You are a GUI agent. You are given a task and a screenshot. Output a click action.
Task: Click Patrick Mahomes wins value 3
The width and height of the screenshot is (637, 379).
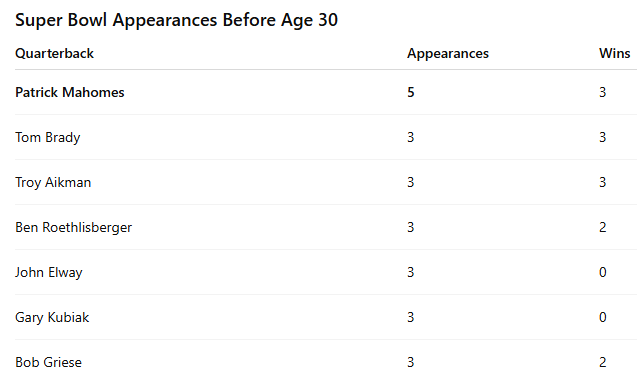[x=602, y=93]
